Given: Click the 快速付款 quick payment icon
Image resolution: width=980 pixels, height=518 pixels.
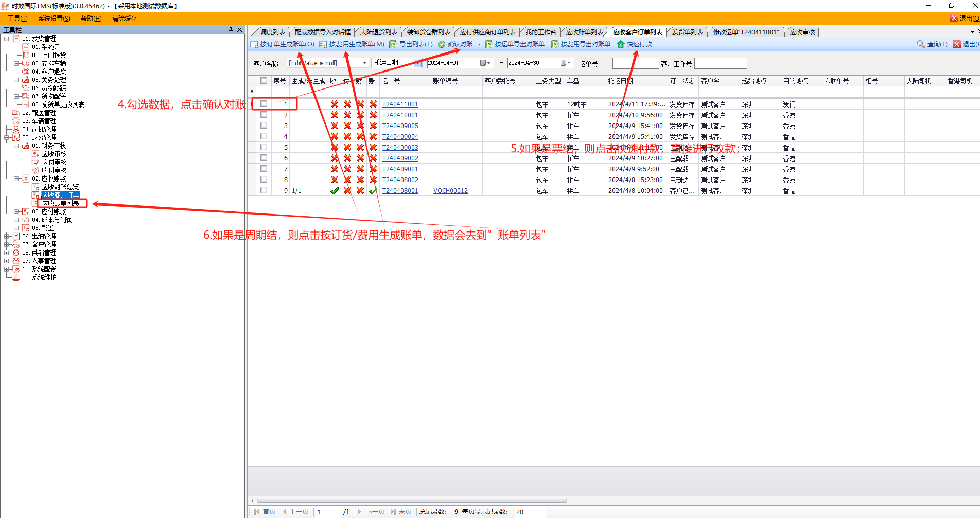Looking at the screenshot, I should (621, 44).
